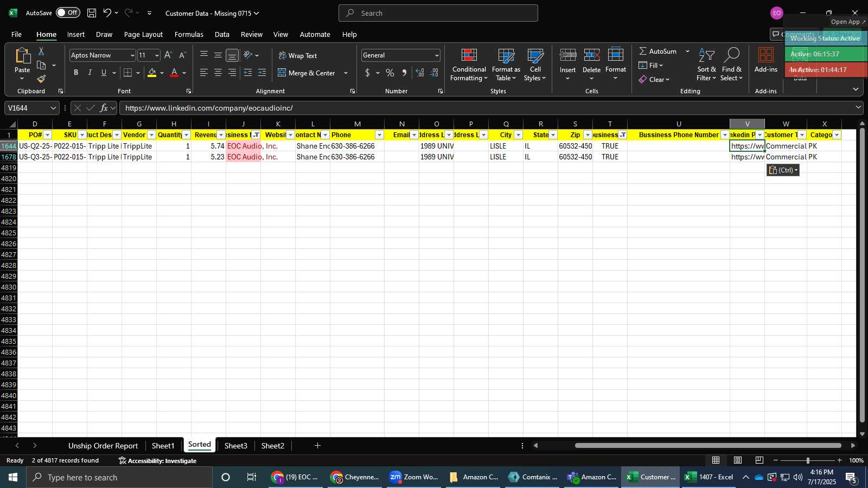This screenshot has height=488, width=868.
Task: Click the Increase Decimal icon
Action: [420, 73]
